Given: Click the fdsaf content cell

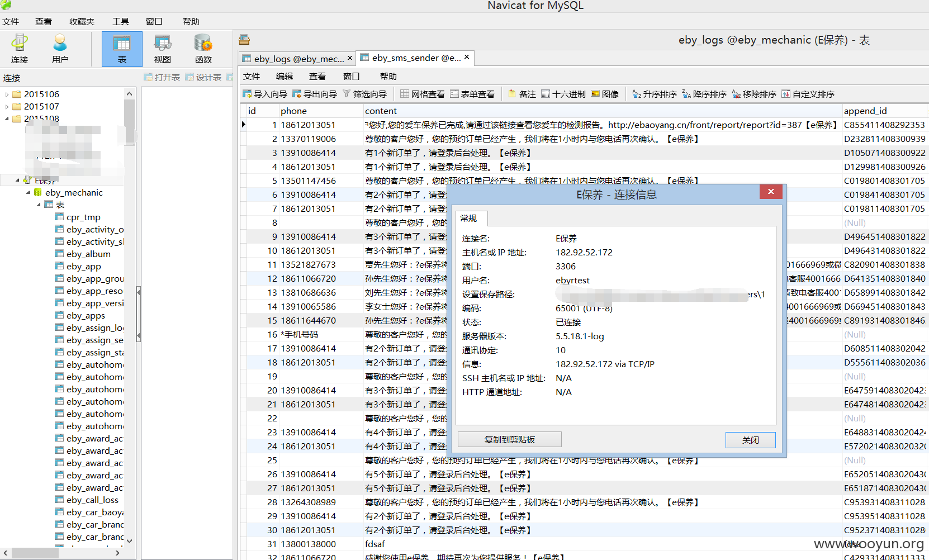Looking at the screenshot, I should pos(603,544).
